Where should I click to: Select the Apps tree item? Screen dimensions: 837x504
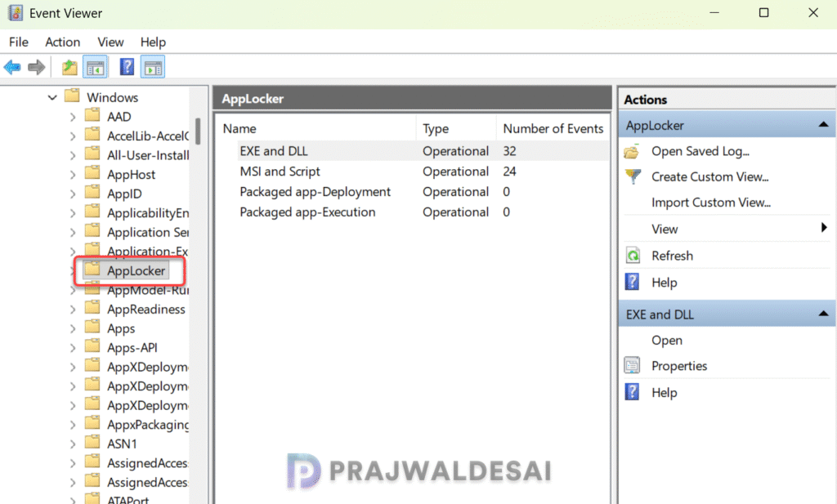tap(121, 328)
